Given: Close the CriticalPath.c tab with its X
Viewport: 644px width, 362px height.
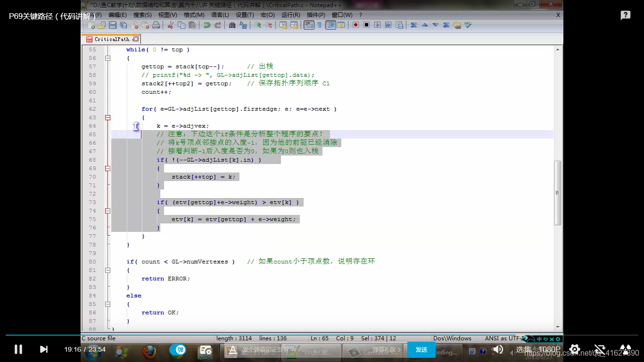Looking at the screenshot, I should point(136,39).
